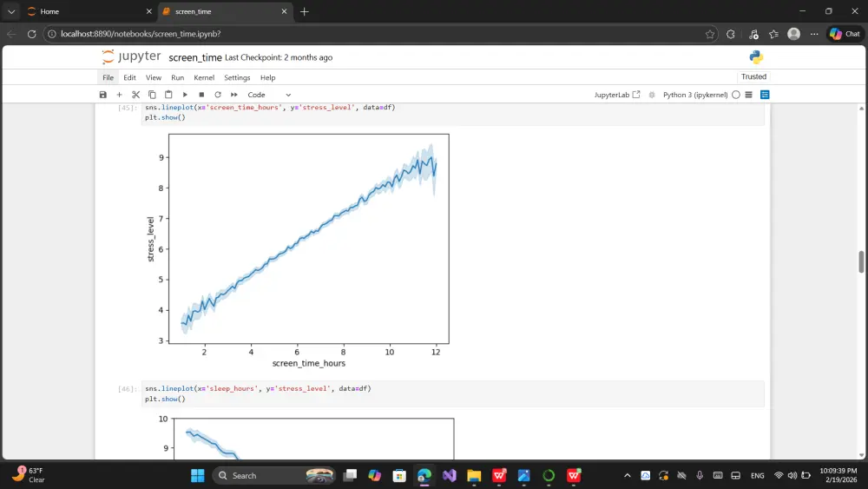Click the toolbar icon with three horizontal bars
The image size is (868, 489).
[748, 95]
